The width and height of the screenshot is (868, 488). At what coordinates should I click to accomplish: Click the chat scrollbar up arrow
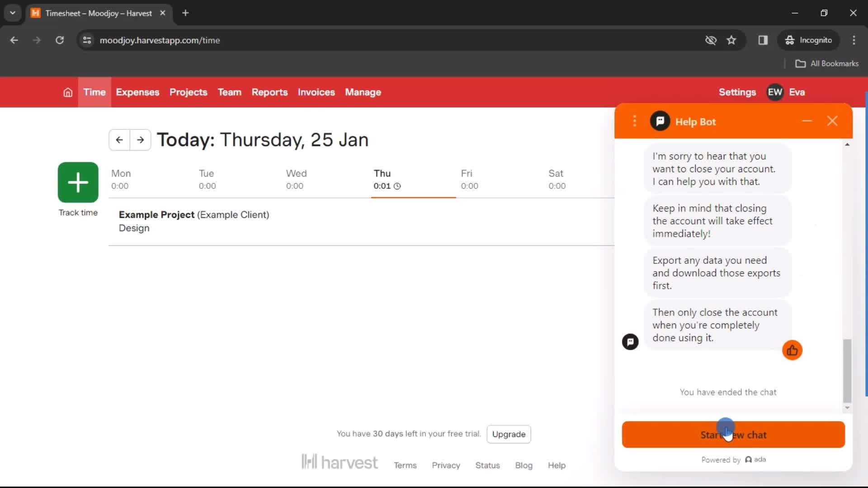click(847, 145)
